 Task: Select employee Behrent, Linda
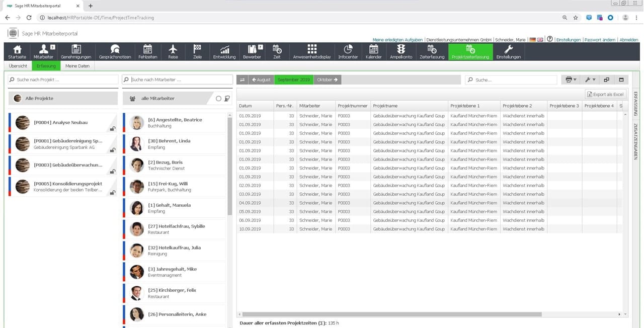click(x=174, y=144)
